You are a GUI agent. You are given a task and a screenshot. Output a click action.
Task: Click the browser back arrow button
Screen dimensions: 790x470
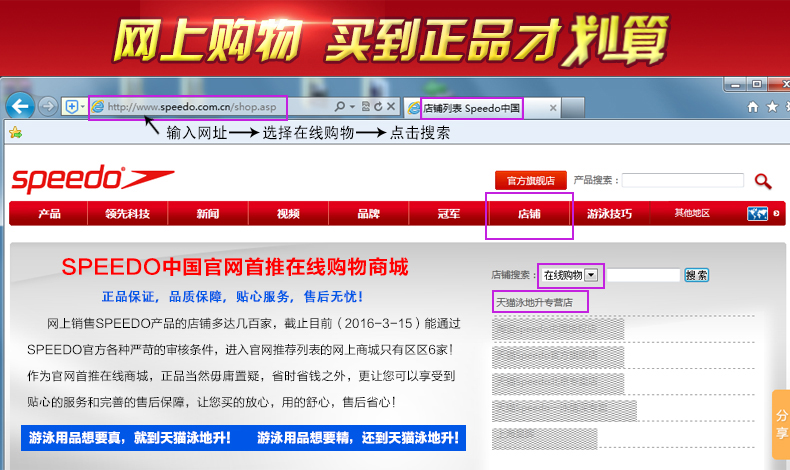[x=20, y=106]
